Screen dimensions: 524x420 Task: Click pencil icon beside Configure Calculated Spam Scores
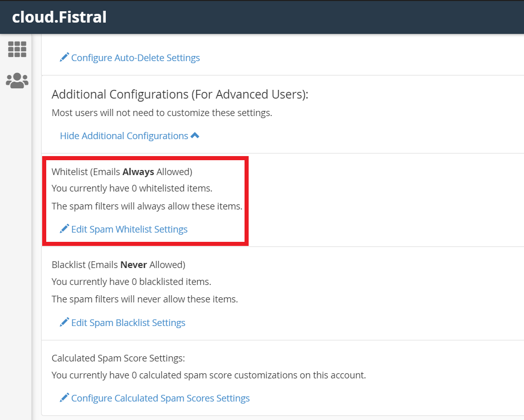click(x=64, y=397)
